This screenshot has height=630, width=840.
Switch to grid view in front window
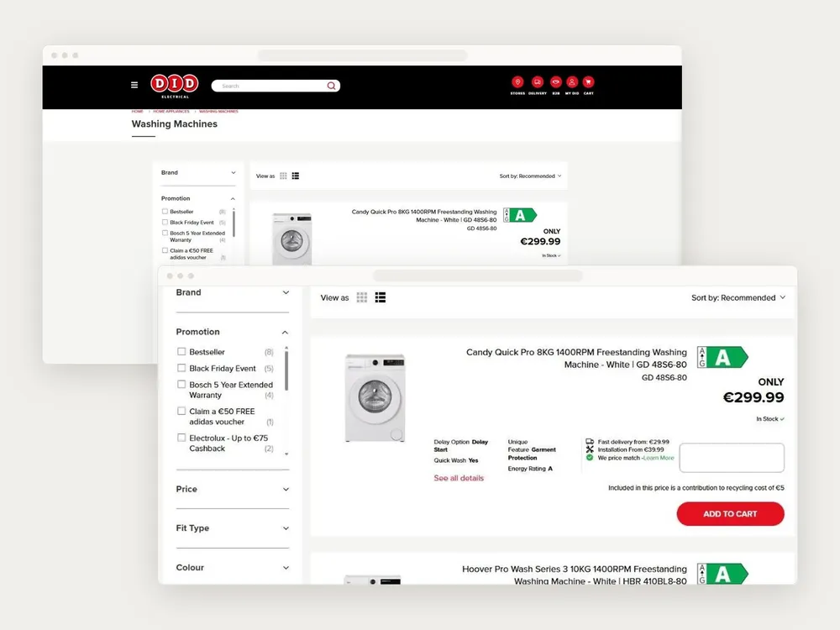pyautogui.click(x=362, y=297)
